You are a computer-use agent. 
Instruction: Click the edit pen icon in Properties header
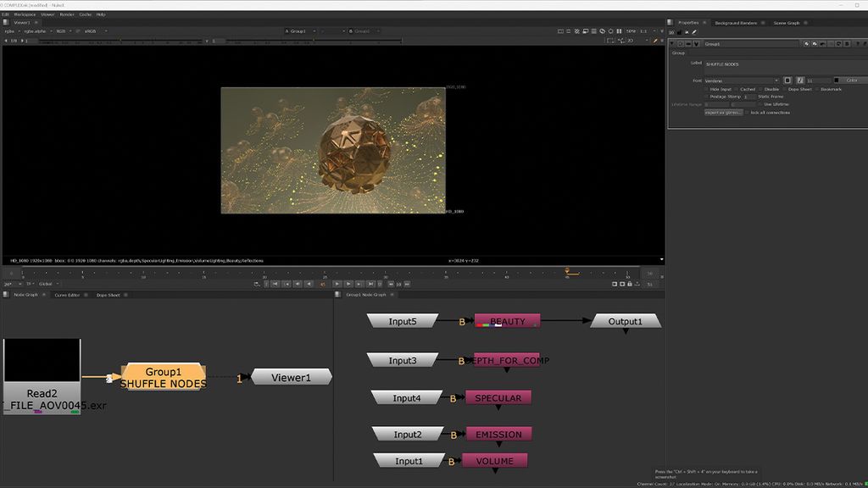(x=693, y=32)
